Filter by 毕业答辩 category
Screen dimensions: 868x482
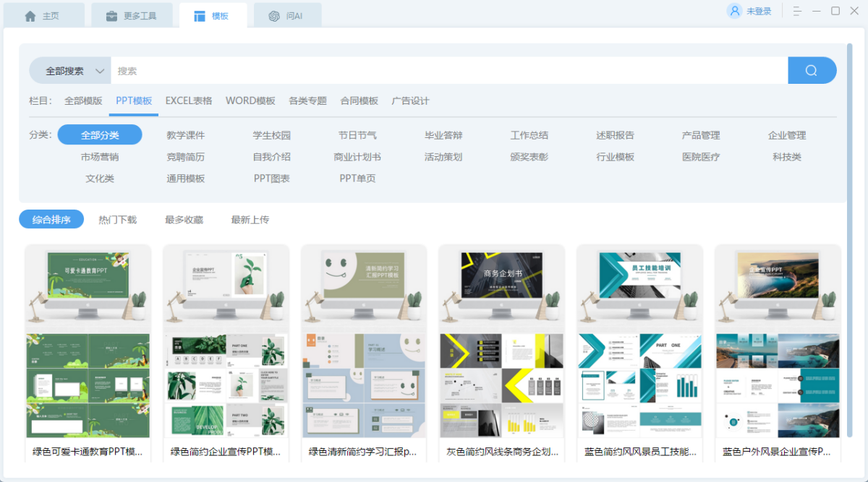coord(443,135)
